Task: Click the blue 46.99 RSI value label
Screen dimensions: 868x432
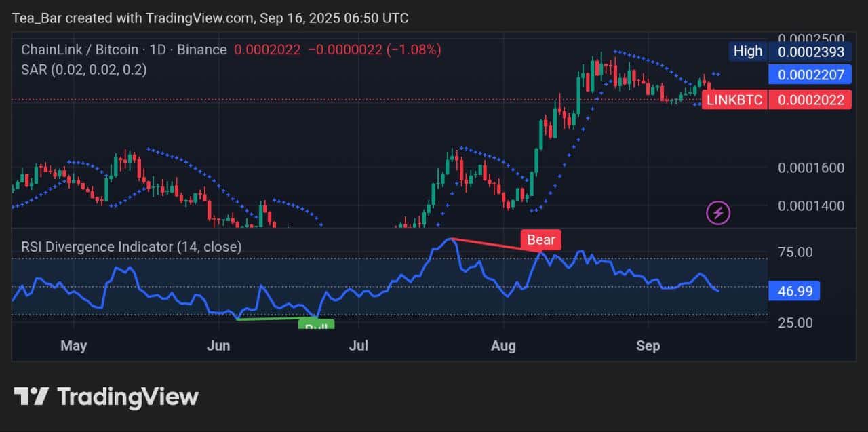Action: [794, 291]
